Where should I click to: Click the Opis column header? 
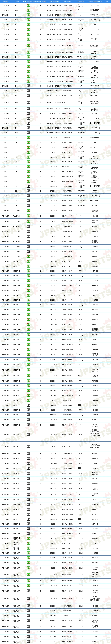click(106, 2)
